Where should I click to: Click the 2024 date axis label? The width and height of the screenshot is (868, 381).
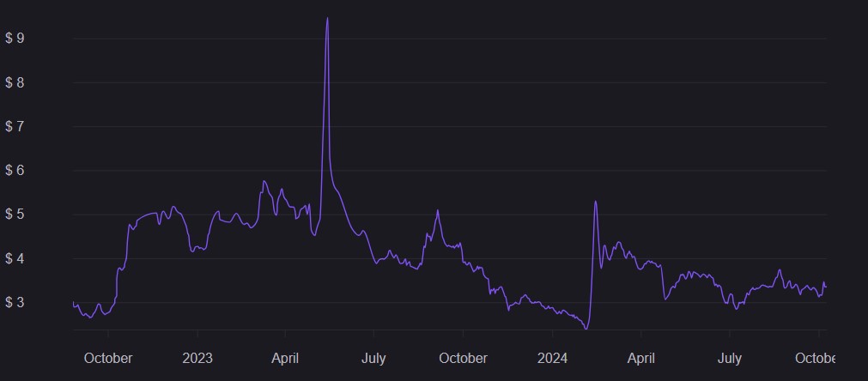[552, 359]
